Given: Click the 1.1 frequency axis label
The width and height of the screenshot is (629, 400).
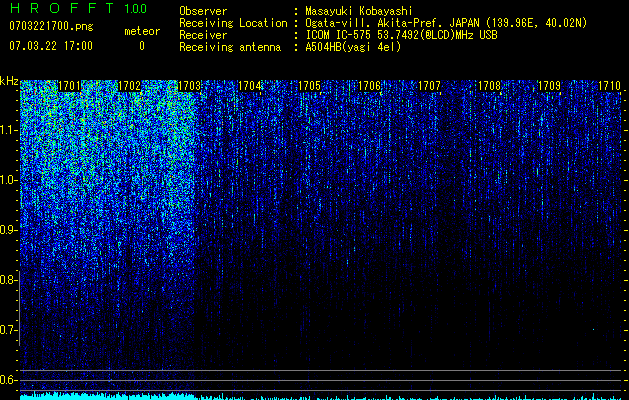Looking at the screenshot, I should 8,130.
